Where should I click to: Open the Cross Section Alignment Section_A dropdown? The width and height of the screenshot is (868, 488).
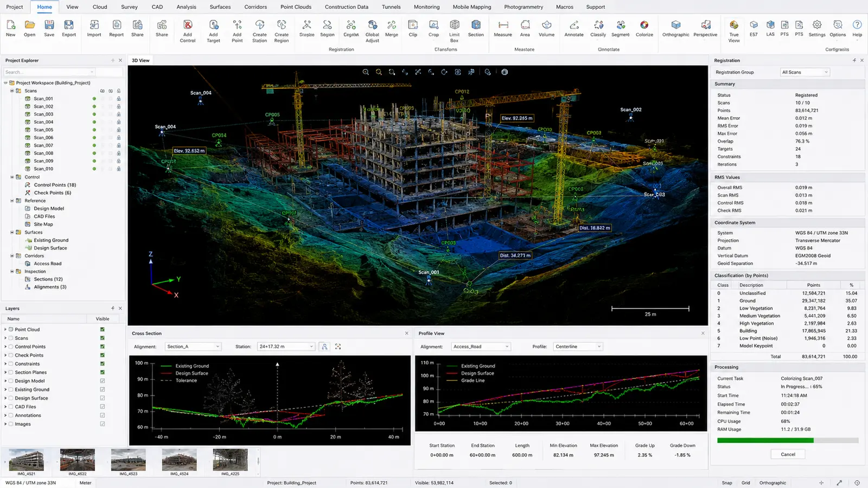[193, 346]
